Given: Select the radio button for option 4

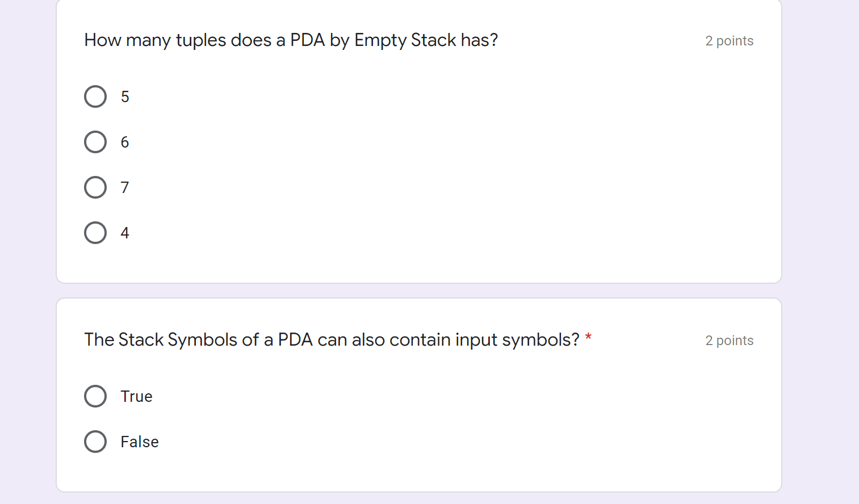Looking at the screenshot, I should point(95,233).
